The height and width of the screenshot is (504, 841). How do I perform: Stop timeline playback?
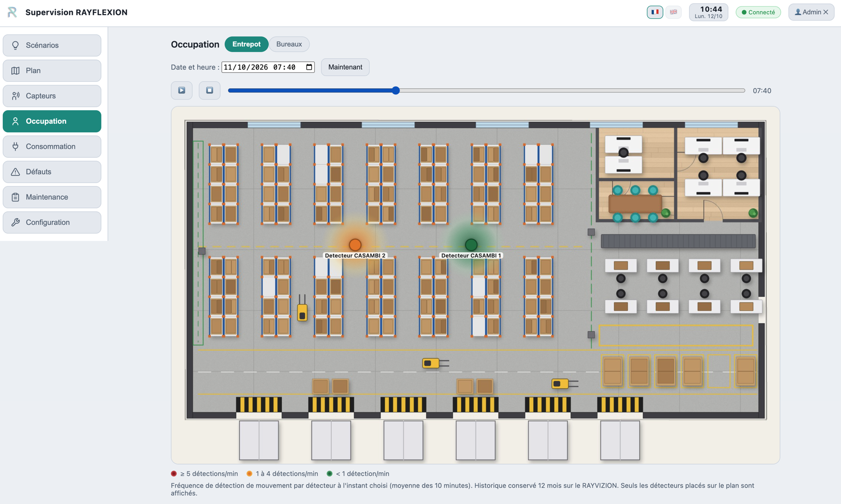[210, 90]
